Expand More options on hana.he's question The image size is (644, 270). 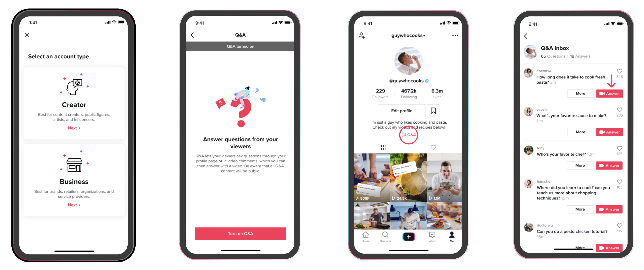pyautogui.click(x=579, y=211)
